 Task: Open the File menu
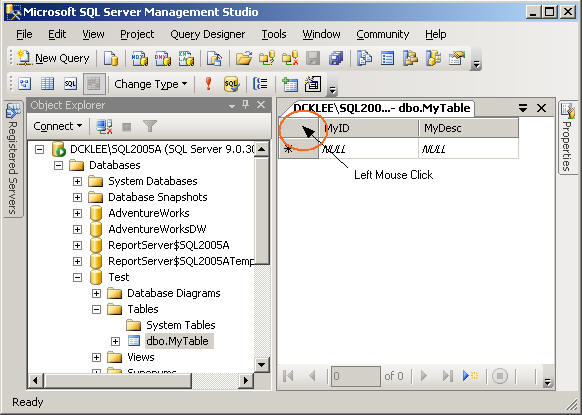24,35
